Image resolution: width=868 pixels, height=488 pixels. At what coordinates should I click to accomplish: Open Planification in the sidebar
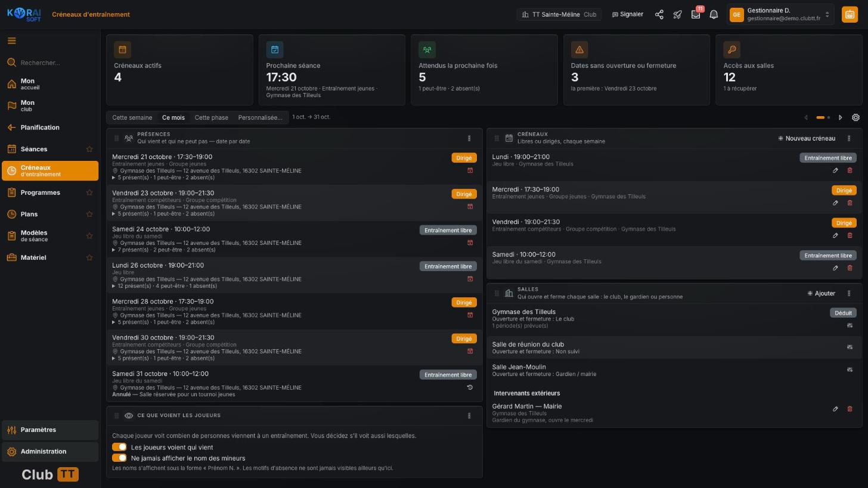[x=50, y=128]
